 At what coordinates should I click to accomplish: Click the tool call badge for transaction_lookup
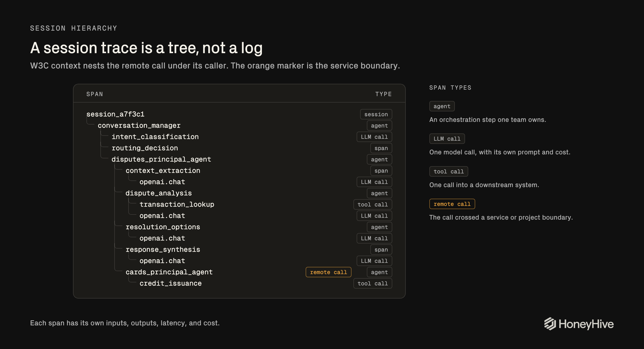tap(373, 205)
